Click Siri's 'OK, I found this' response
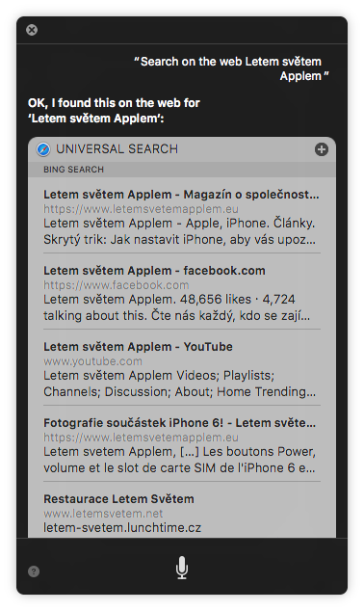The height and width of the screenshot is (611, 364). (114, 110)
